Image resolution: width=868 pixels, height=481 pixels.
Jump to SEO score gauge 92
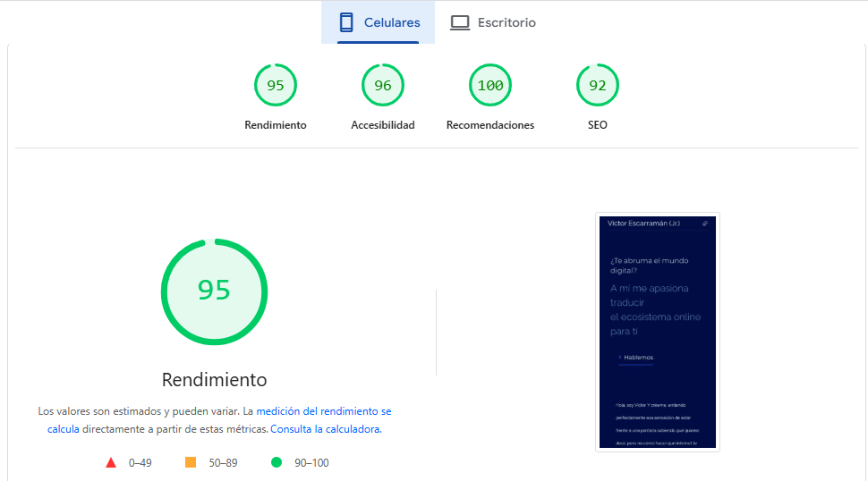point(598,85)
